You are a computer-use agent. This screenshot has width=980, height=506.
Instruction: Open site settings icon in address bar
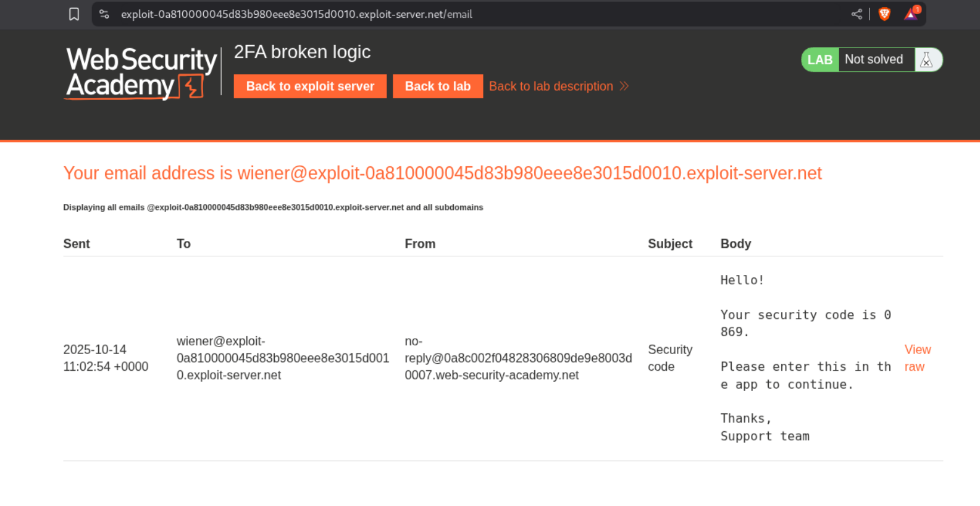point(104,14)
